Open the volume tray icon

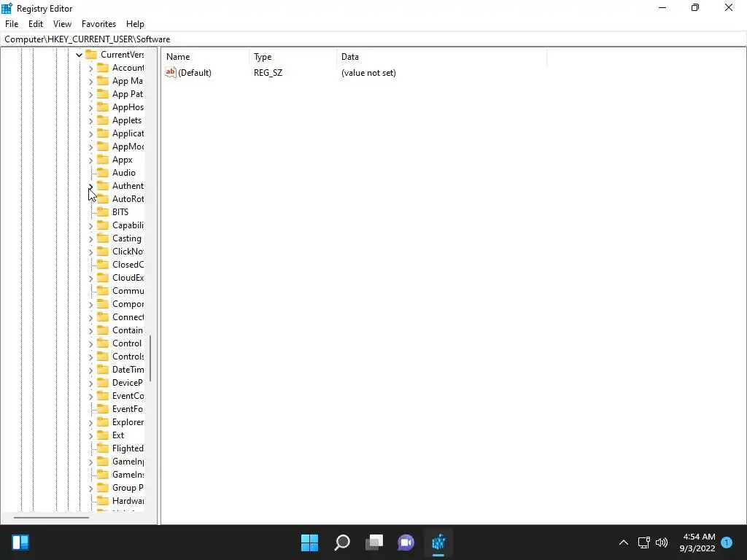coord(662,542)
